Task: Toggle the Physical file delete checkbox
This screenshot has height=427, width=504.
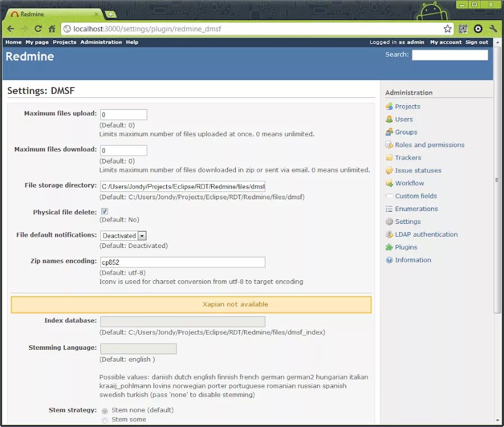Action: 105,211
